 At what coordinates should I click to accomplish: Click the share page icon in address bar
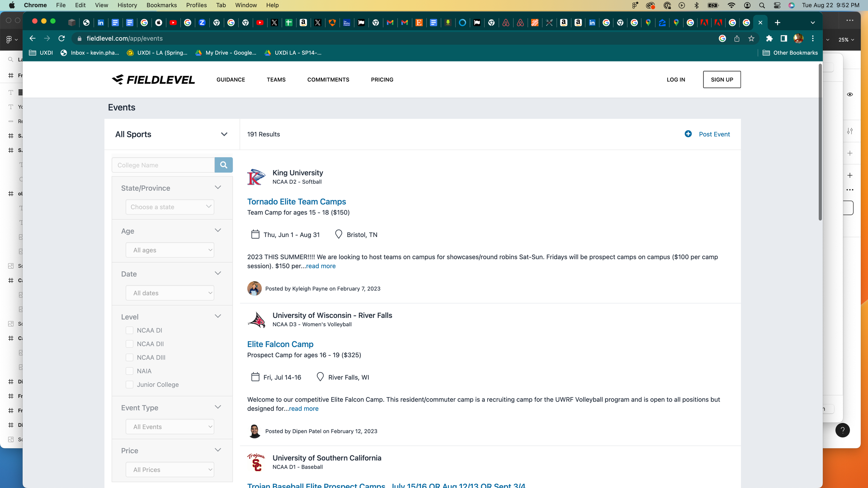737,39
